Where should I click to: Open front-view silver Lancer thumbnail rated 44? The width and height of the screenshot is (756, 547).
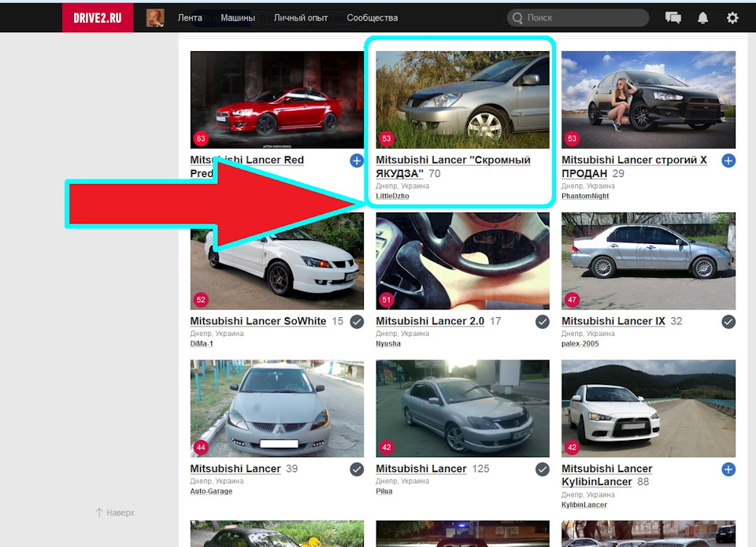pos(276,408)
